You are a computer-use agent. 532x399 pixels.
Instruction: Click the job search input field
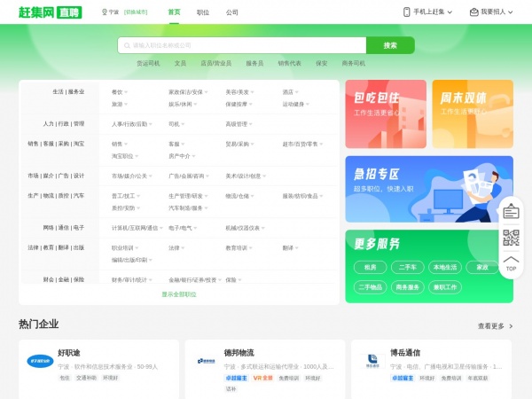(x=241, y=45)
